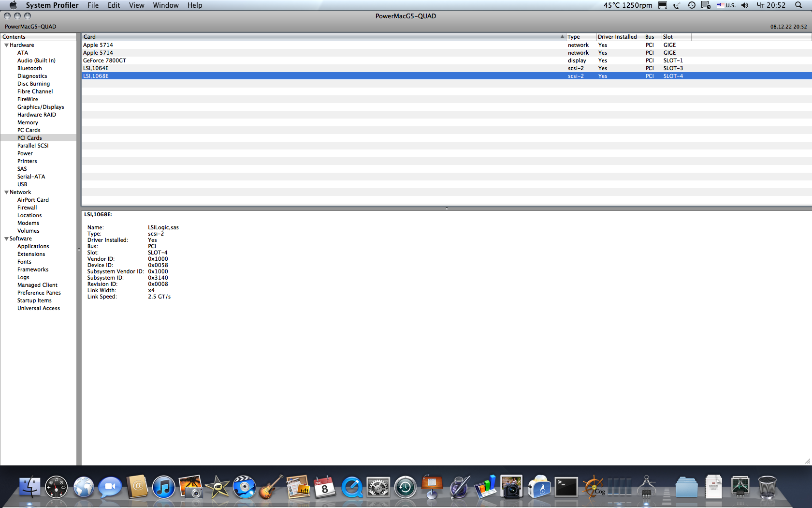The width and height of the screenshot is (812, 508).
Task: Collapse the Software section triangle
Action: point(6,239)
